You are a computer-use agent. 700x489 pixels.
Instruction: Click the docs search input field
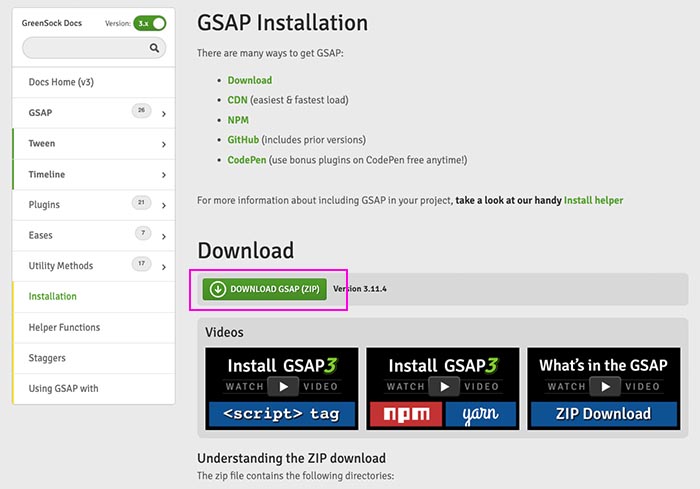(x=84, y=47)
